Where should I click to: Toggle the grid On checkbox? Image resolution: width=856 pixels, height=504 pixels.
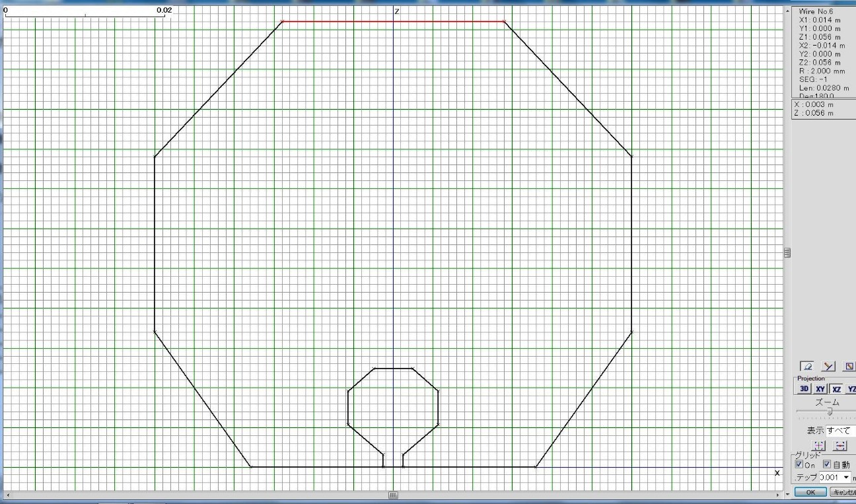(799, 464)
